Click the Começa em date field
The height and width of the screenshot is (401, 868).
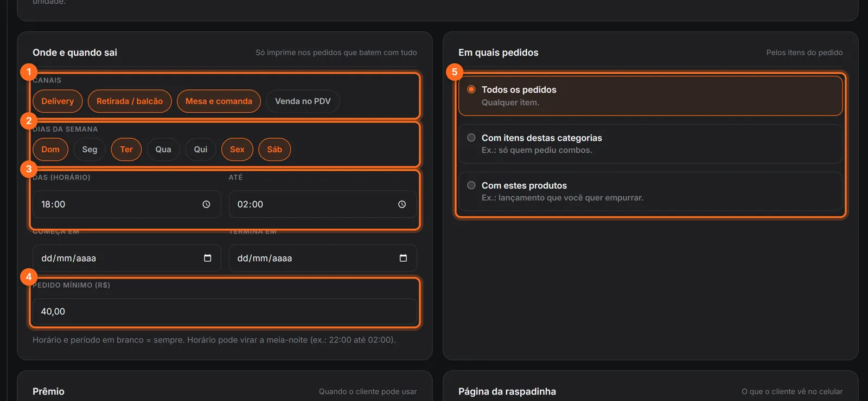click(x=127, y=258)
